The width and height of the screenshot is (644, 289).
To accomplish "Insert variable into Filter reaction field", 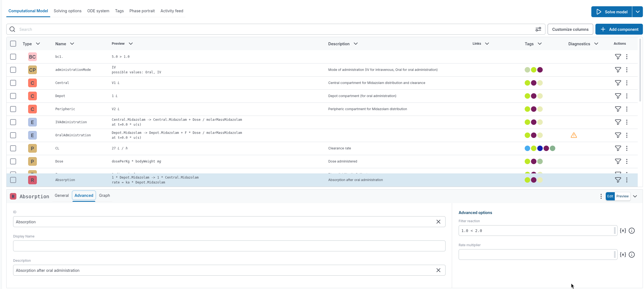I will (623, 231).
